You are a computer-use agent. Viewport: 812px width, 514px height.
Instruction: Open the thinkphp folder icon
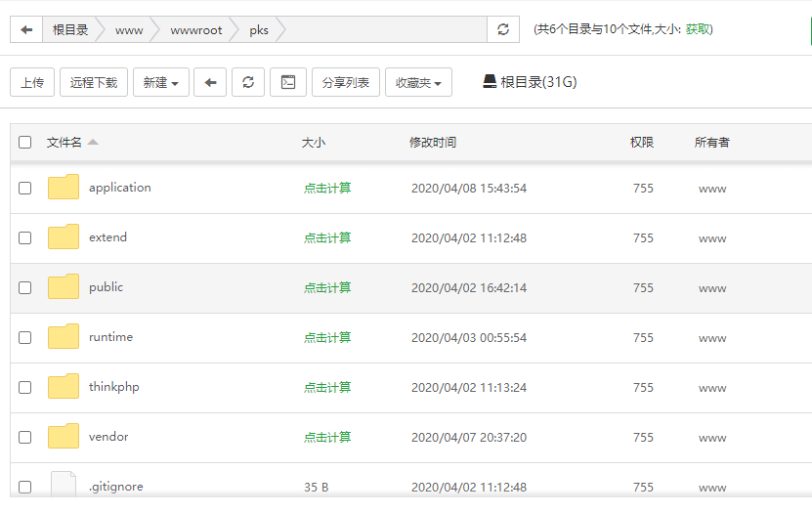click(x=64, y=386)
